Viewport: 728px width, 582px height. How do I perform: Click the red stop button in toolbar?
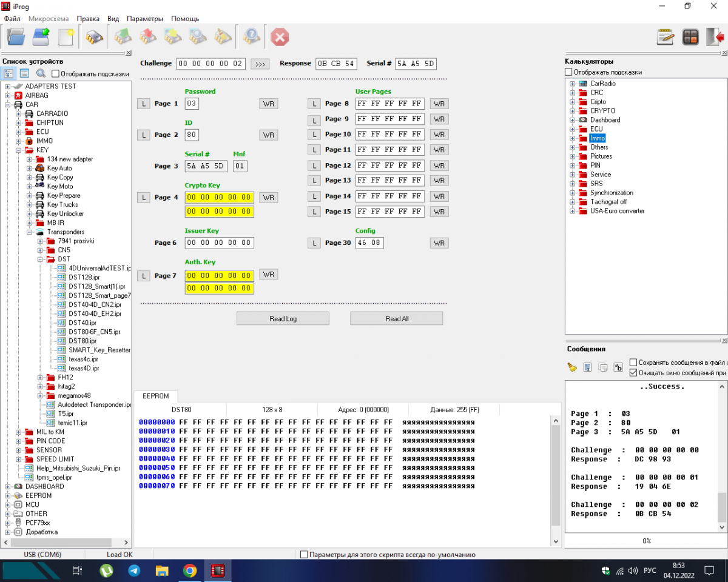click(x=280, y=38)
